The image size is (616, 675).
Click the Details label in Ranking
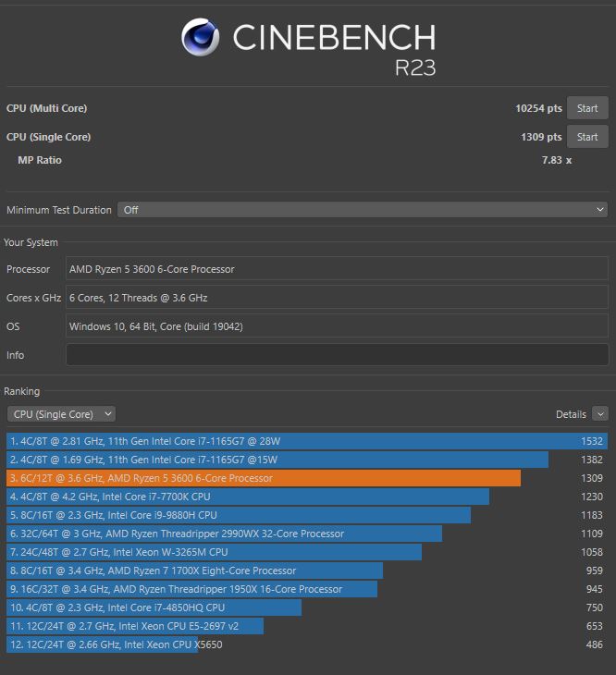(571, 414)
